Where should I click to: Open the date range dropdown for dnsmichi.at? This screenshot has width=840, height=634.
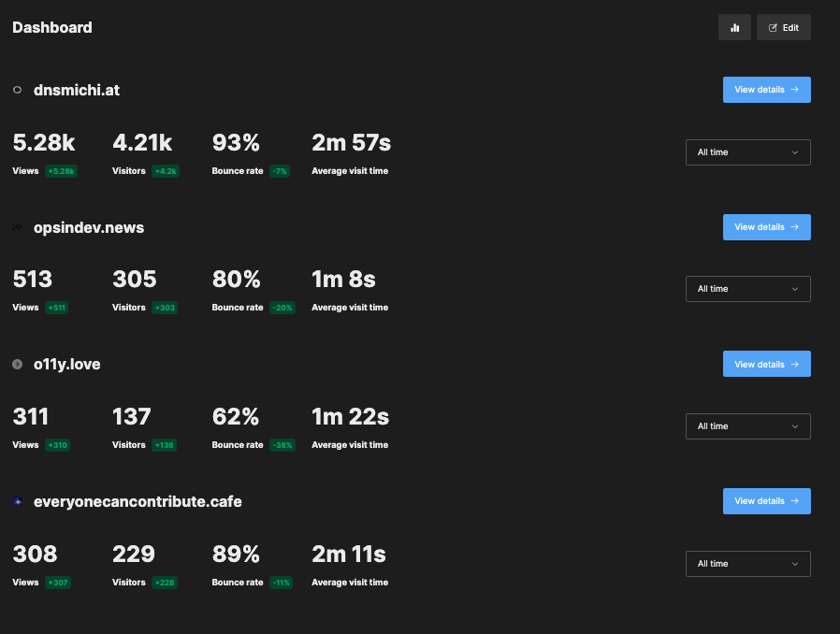pyautogui.click(x=747, y=152)
